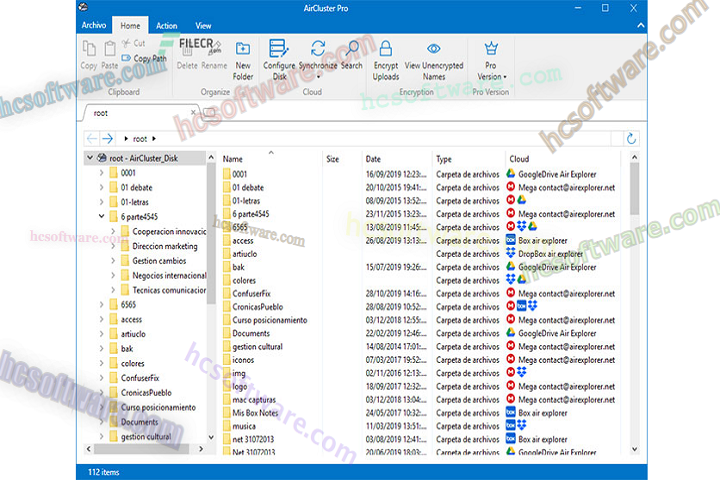Click the Box icon in access row

point(511,240)
